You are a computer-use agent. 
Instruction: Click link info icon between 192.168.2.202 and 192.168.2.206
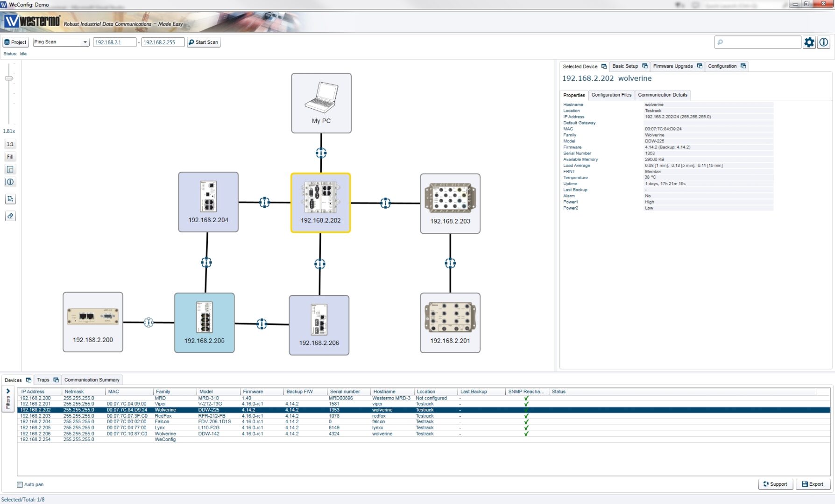click(x=320, y=264)
